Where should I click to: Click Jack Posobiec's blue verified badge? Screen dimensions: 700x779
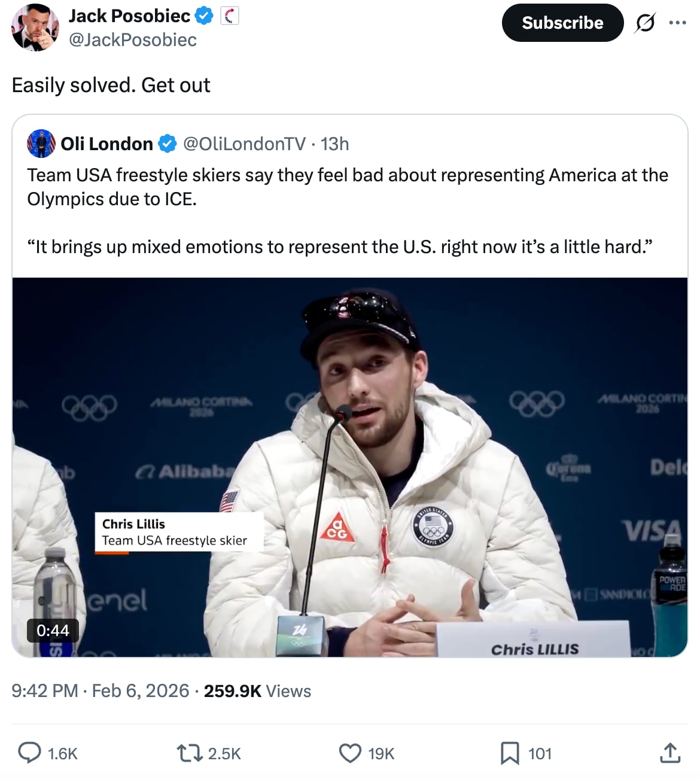coord(204,16)
